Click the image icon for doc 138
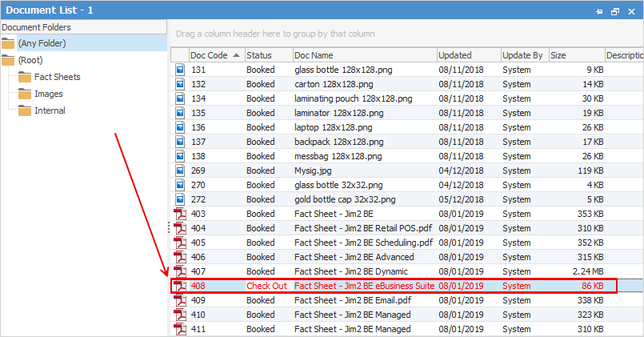This screenshot has width=644, height=337. tap(180, 156)
